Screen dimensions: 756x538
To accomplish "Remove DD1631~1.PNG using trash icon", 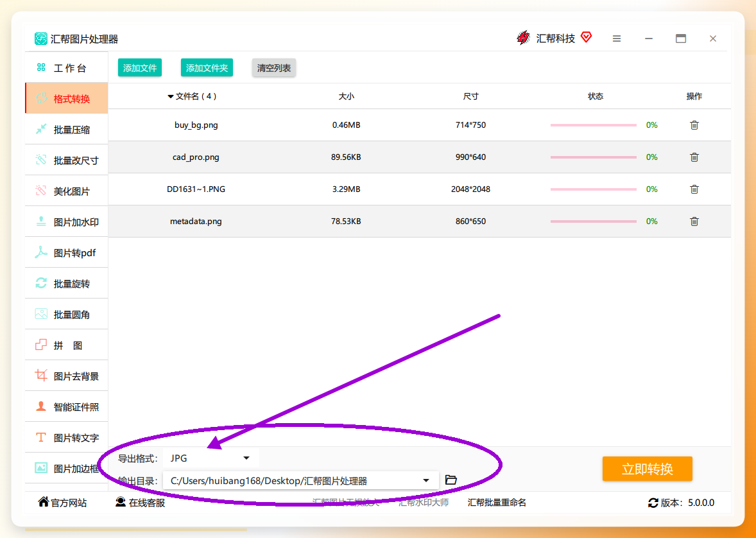I will [x=694, y=189].
